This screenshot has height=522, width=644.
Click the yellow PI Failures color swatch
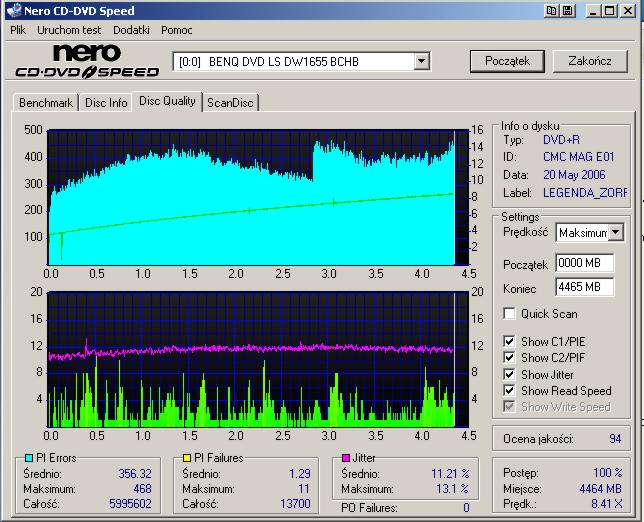[x=187, y=458]
